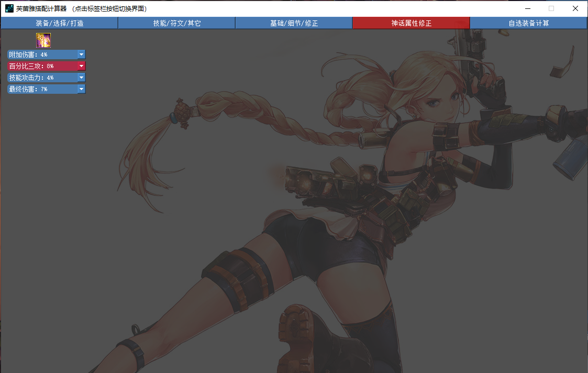Open the 技能攻击力: 4% dropdown

[46, 78]
